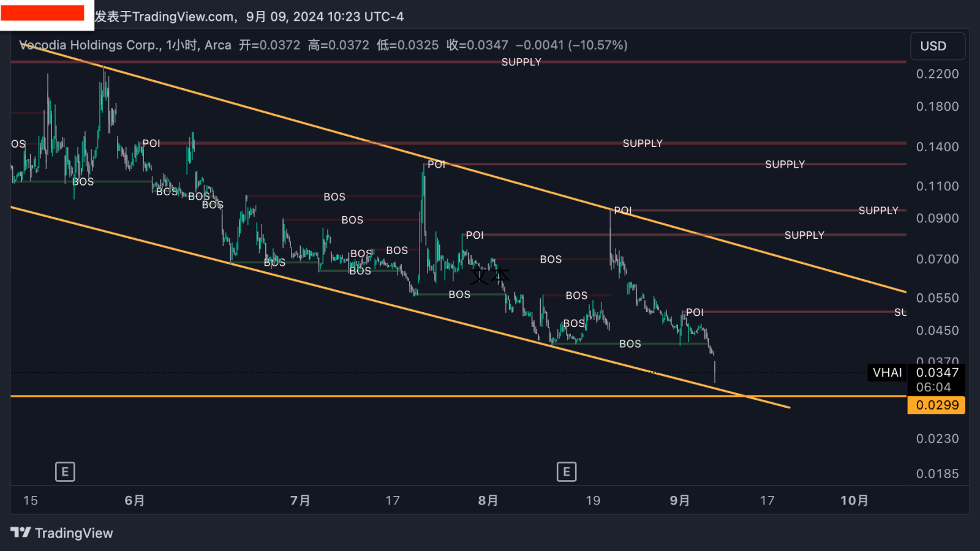The height and width of the screenshot is (551, 980).
Task: Click the 0.0900 price axis label
Action: point(937,219)
